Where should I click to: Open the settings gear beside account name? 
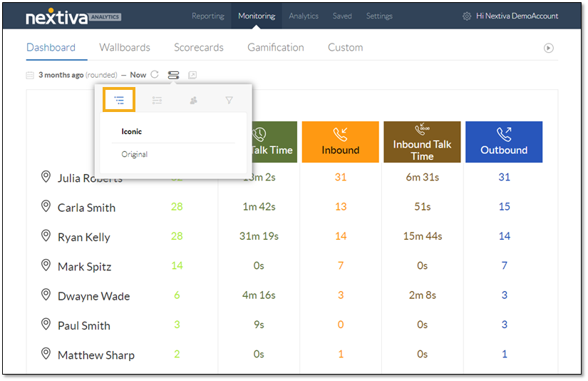[467, 16]
